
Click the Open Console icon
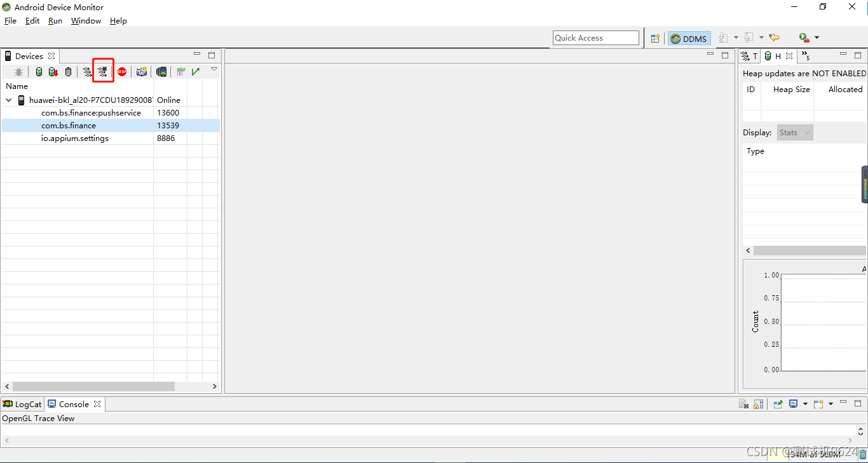pyautogui.click(x=819, y=404)
